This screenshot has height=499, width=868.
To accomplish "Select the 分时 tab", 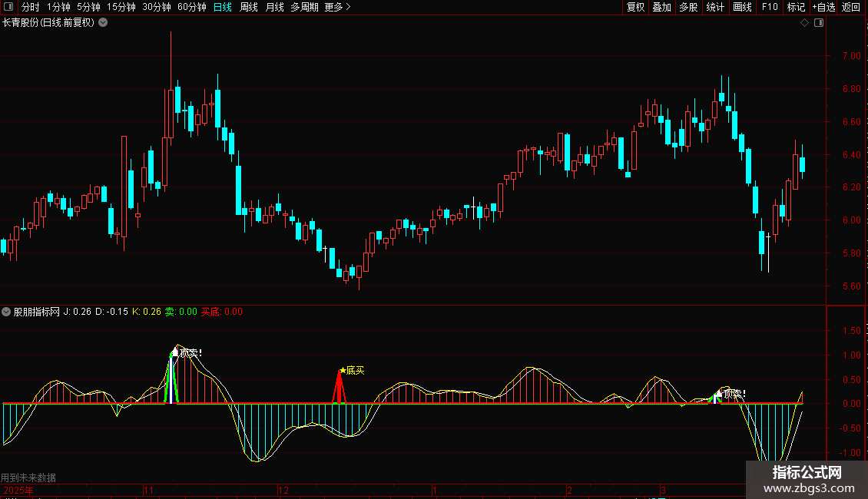I will [x=31, y=7].
